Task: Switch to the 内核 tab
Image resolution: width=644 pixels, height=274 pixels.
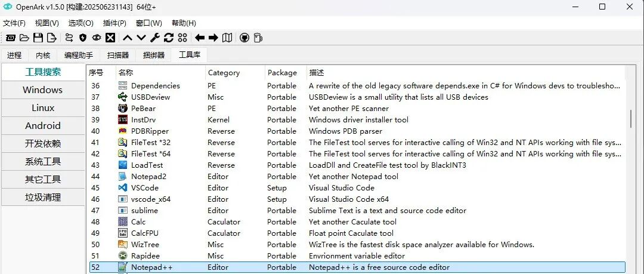Action: 43,55
